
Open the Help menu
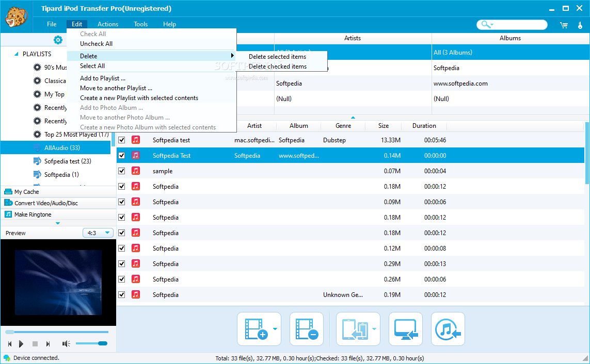pyautogui.click(x=169, y=24)
